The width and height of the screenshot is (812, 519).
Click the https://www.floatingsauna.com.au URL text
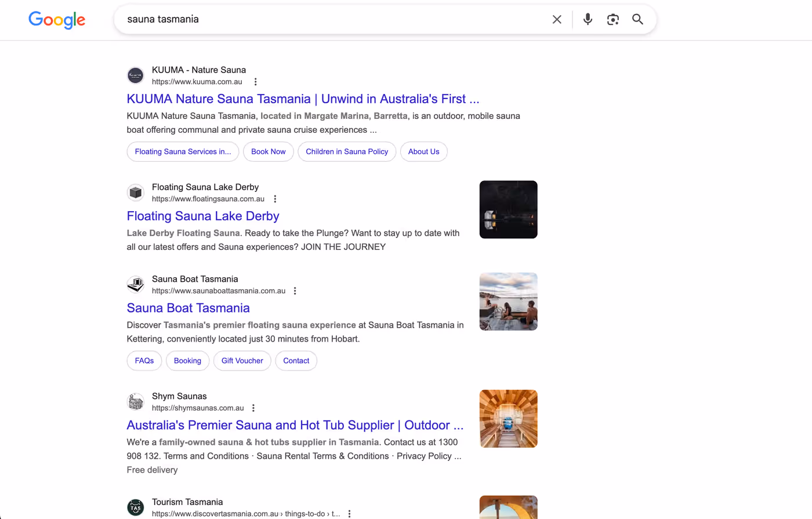(x=208, y=199)
